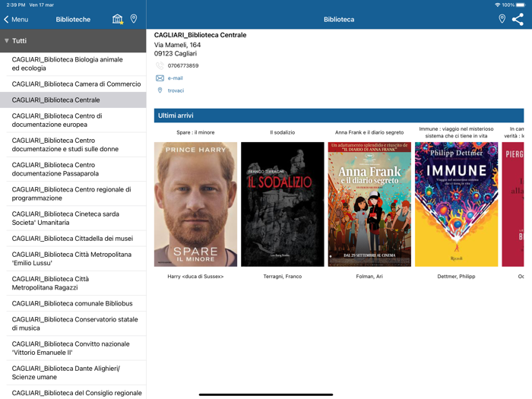This screenshot has width=532, height=399.
Task: Select Biblioteca comunale Bibliobus
Action: point(73,303)
